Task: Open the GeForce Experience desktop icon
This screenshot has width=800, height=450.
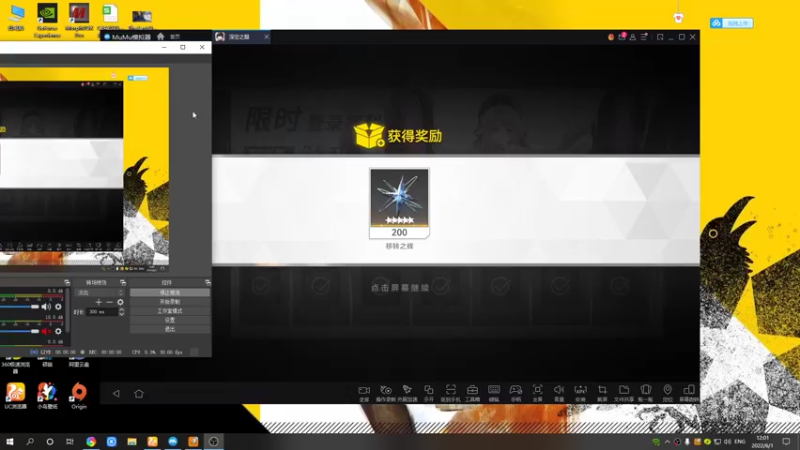Action: pos(47,20)
